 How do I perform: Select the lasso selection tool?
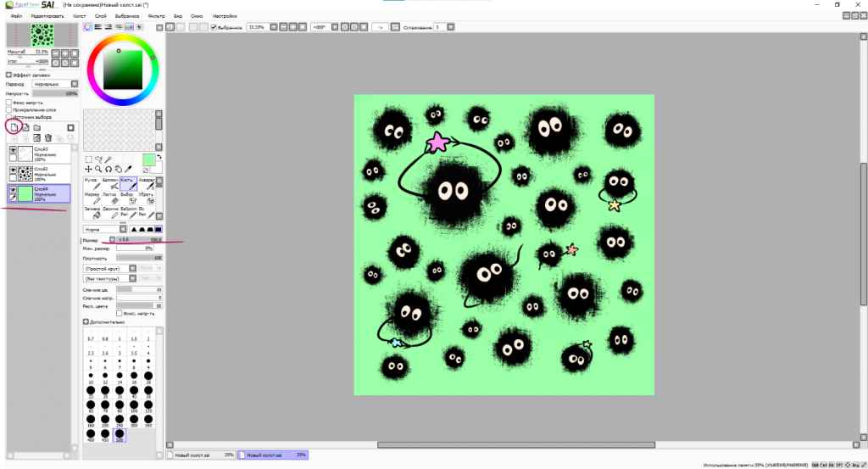(98, 159)
